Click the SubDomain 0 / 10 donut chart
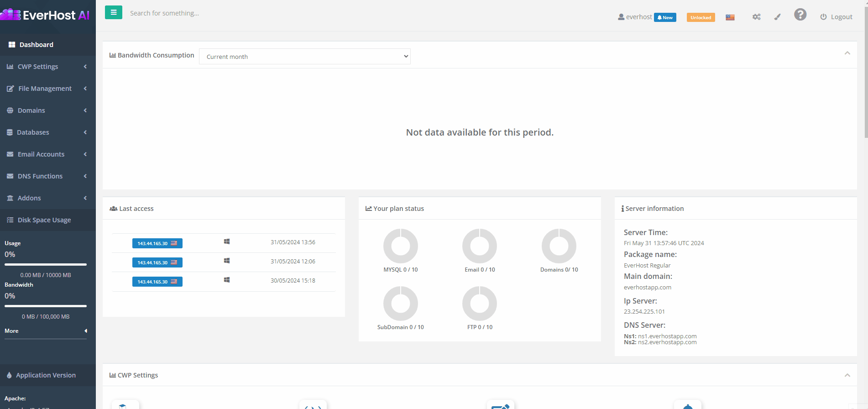This screenshot has width=868, height=409. [401, 304]
